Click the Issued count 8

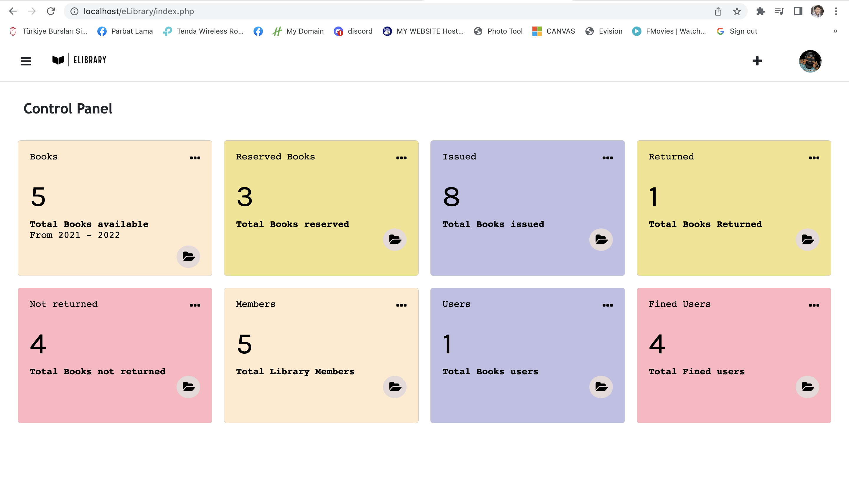[x=451, y=197]
